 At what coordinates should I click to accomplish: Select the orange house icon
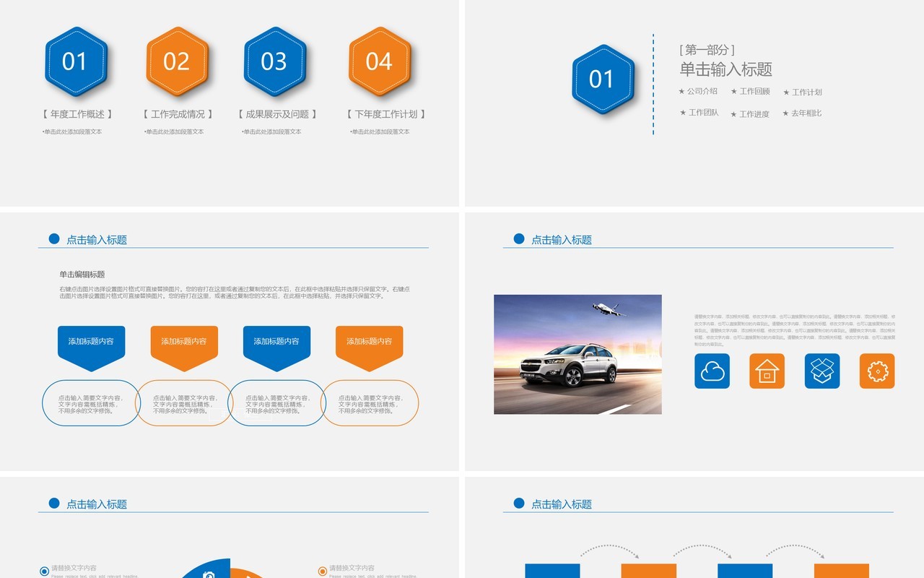[767, 371]
